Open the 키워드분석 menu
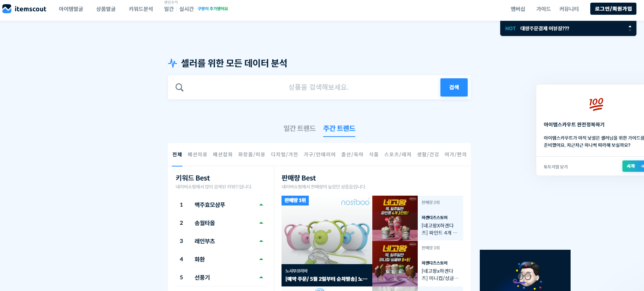The width and height of the screenshot is (644, 291). click(x=141, y=9)
